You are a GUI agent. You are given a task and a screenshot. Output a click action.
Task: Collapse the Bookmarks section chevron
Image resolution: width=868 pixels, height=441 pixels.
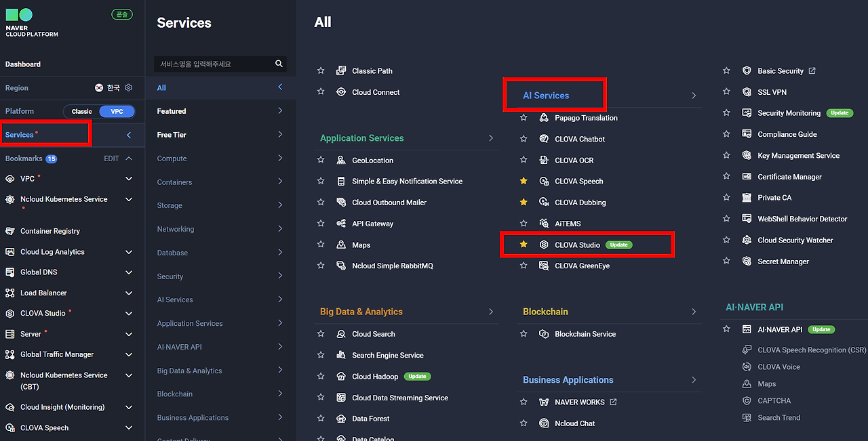click(129, 159)
